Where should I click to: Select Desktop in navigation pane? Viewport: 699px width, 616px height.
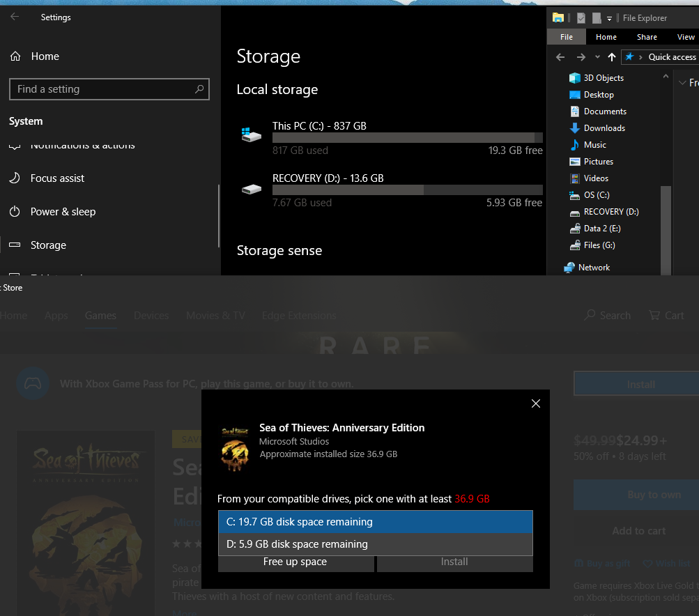coord(592,95)
